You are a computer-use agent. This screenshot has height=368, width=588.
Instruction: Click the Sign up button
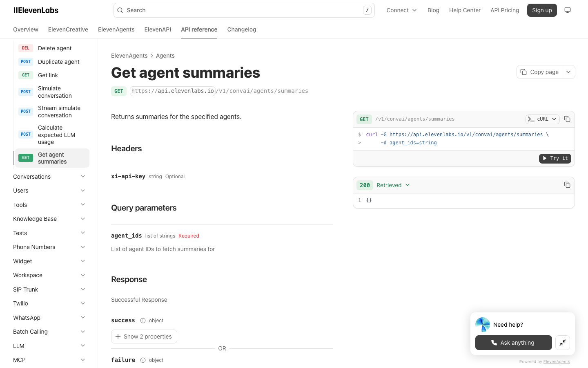coord(542,10)
